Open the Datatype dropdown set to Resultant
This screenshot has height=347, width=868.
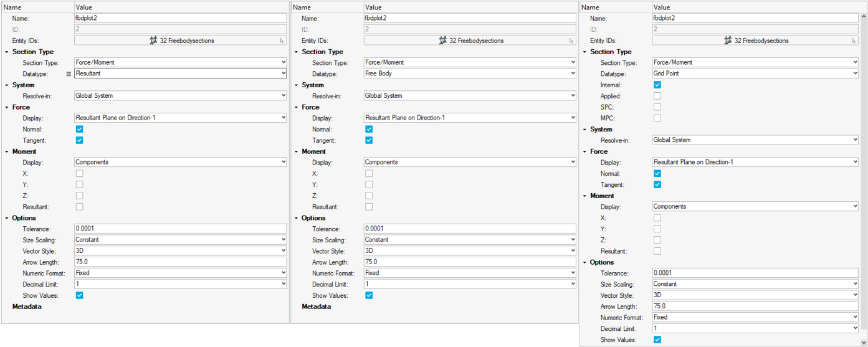(180, 74)
